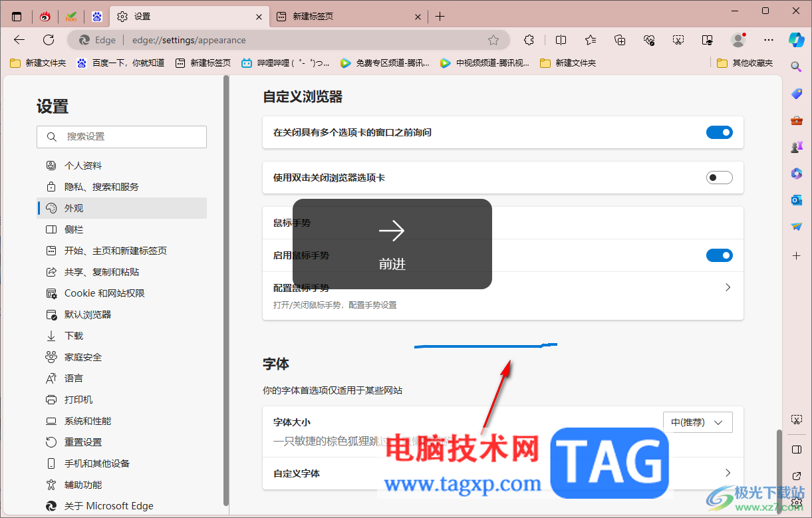The image size is (812, 518).
Task: Open the Games icon in the sidebar
Action: click(796, 147)
